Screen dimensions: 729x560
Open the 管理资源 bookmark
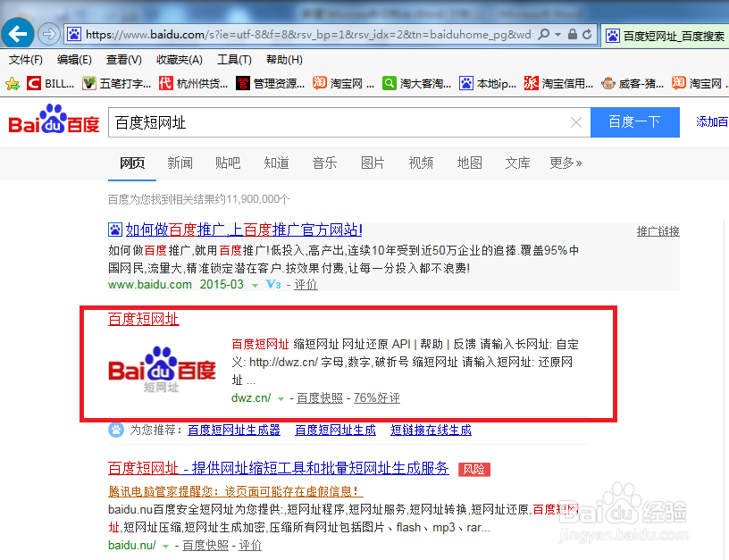point(270,84)
